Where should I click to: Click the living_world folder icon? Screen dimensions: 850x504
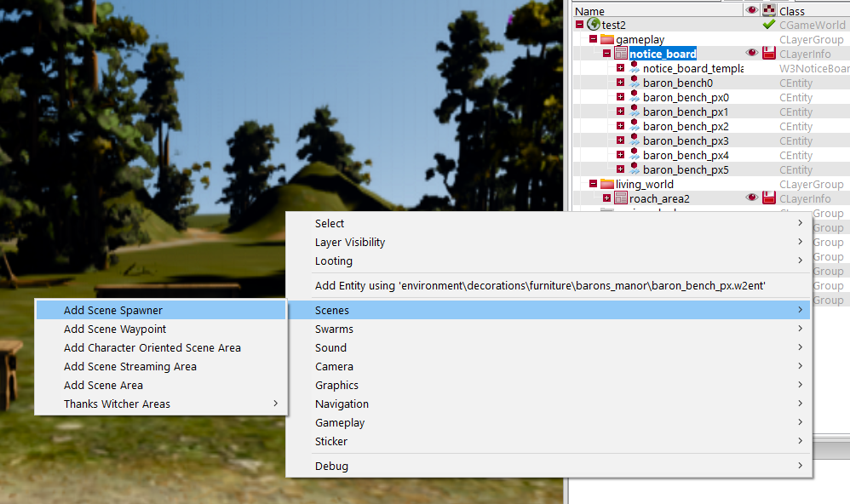point(607,184)
